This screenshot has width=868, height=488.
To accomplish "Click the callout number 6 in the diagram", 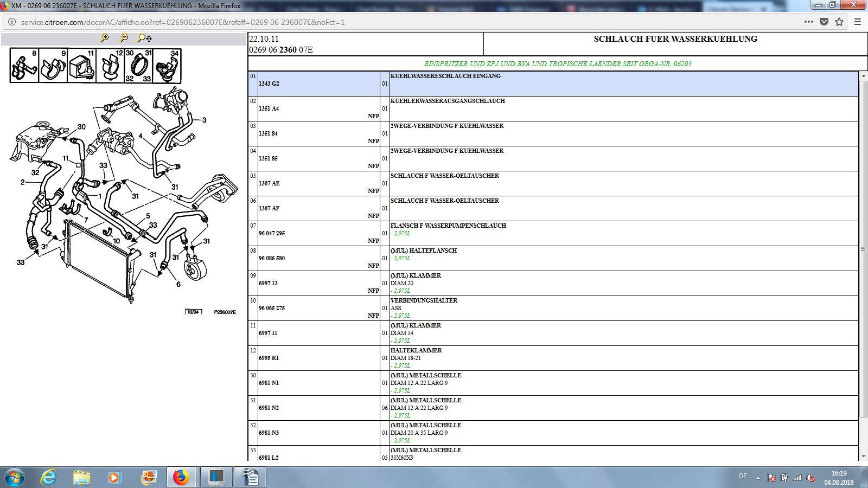I will coord(178,284).
